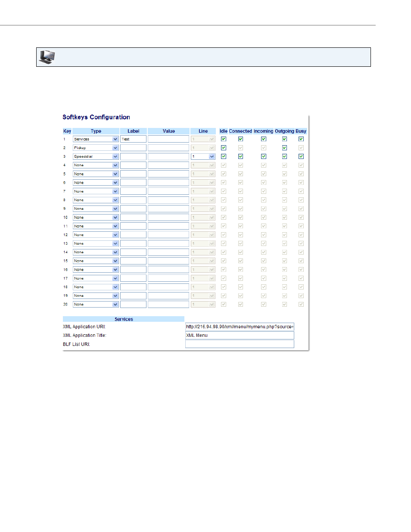
Task: Click the 'XML Application URI:' label
Action: pos(84,327)
